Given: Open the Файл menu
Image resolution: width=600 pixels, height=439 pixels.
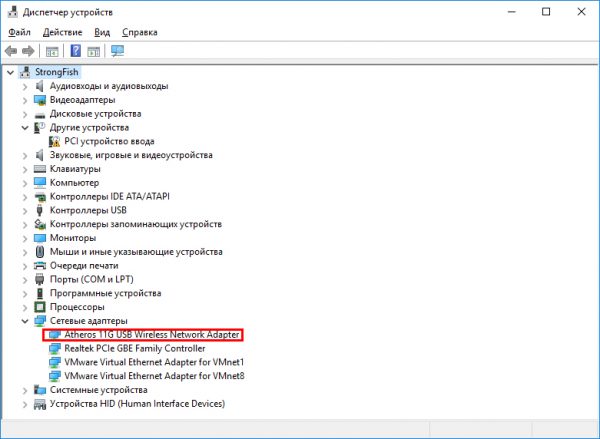Looking at the screenshot, I should pos(19,32).
